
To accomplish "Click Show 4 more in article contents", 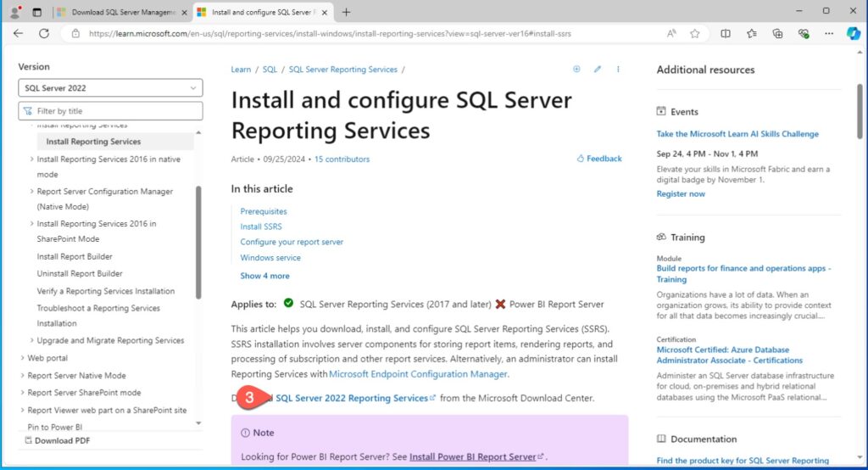I will pyautogui.click(x=264, y=276).
